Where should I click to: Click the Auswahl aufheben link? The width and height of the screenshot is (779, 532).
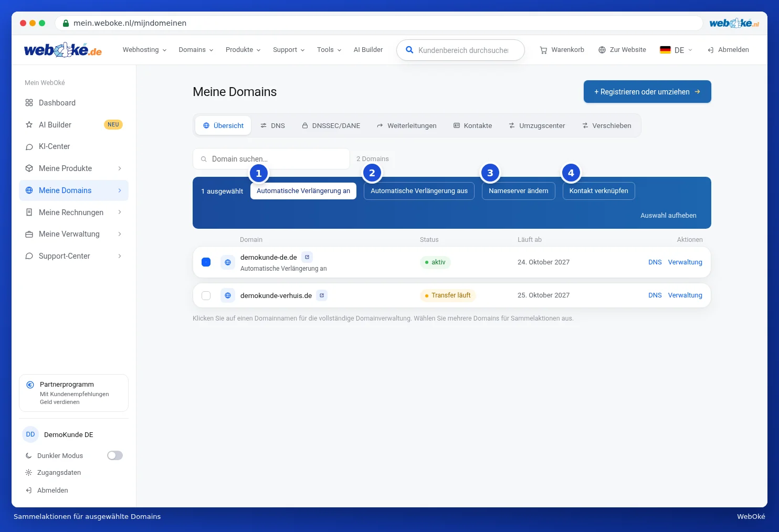[x=668, y=216]
